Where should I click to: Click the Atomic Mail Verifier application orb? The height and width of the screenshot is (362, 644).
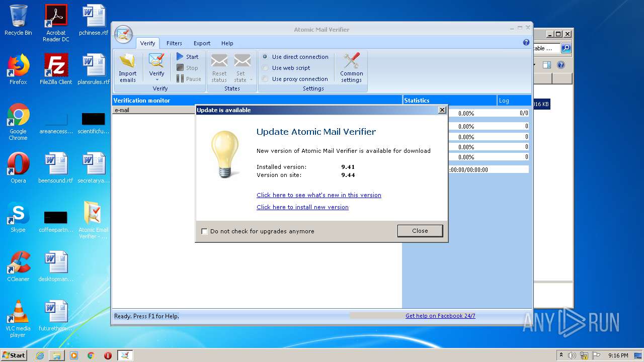(x=123, y=34)
